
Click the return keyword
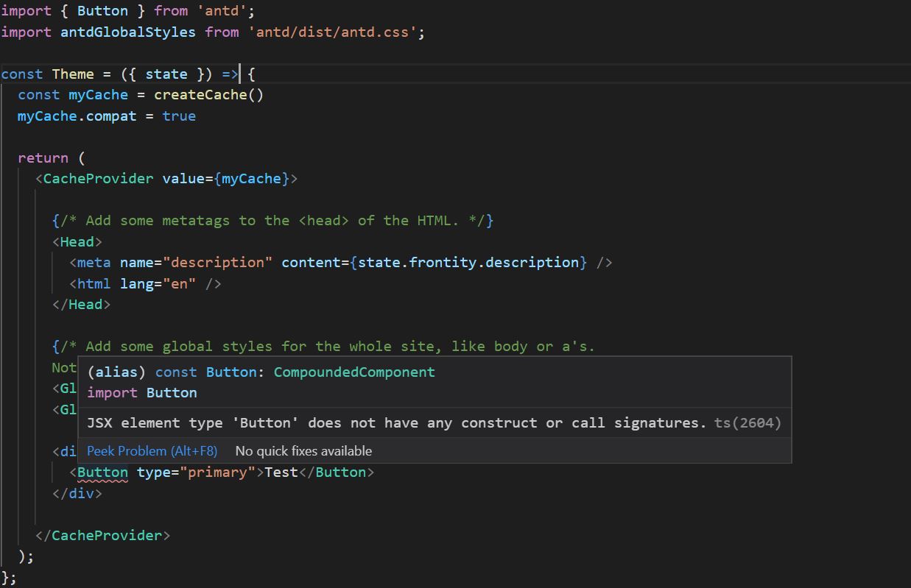pos(43,158)
